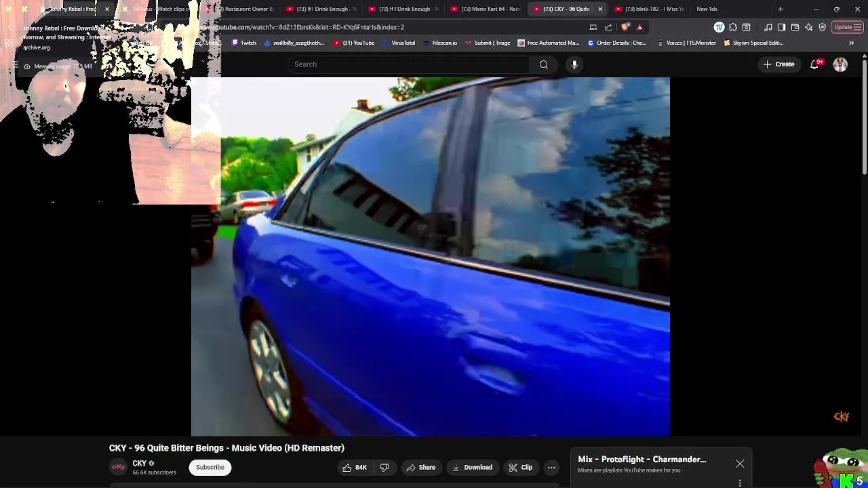Close the CKY - 96 Quite tab

(600, 9)
